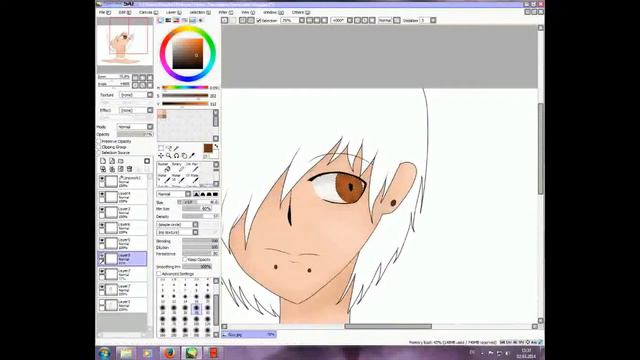Expand Advanced Settings checkbox
640x360 pixels.
(x=159, y=274)
